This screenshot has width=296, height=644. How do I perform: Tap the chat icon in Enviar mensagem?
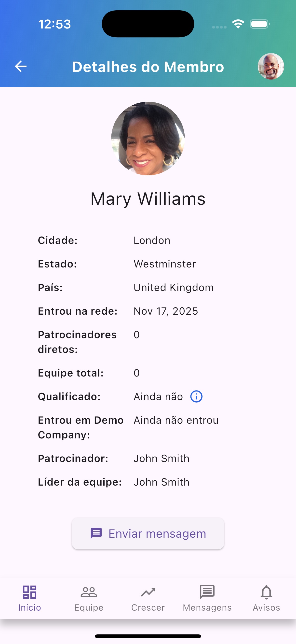point(96,533)
